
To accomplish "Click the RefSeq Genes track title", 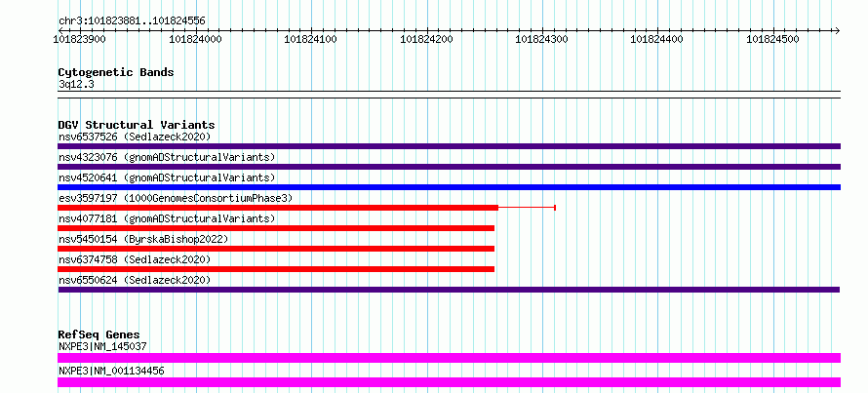I will (99, 334).
